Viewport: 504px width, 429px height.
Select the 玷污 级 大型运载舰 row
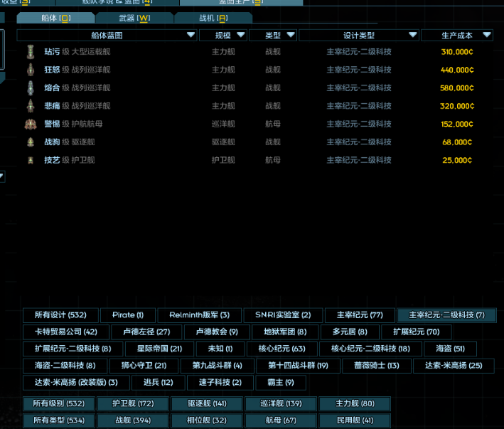click(254, 52)
